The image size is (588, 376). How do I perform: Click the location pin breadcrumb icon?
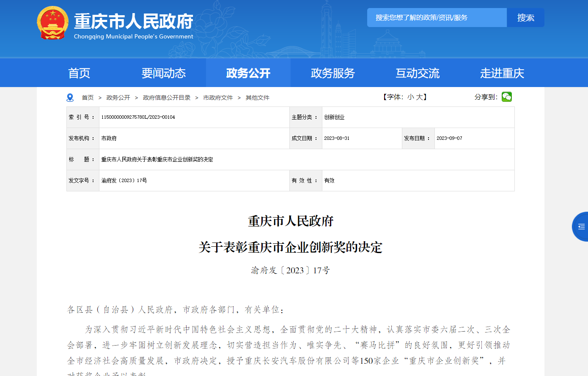click(x=70, y=98)
